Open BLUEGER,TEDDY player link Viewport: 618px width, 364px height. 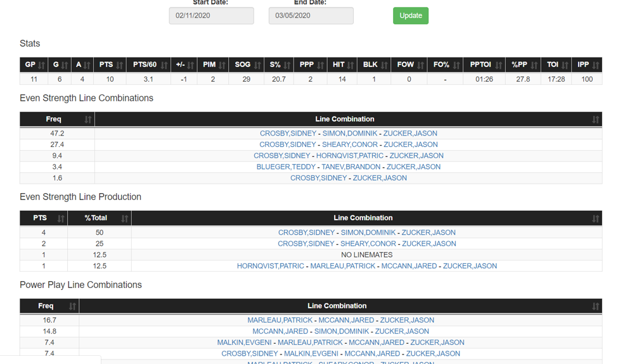coord(286,167)
